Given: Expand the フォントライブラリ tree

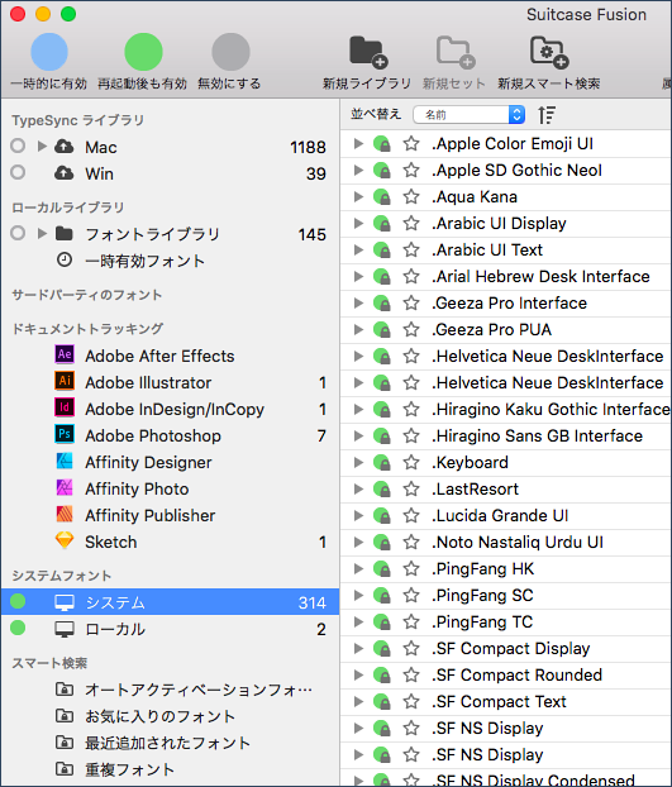Looking at the screenshot, I should (42, 234).
